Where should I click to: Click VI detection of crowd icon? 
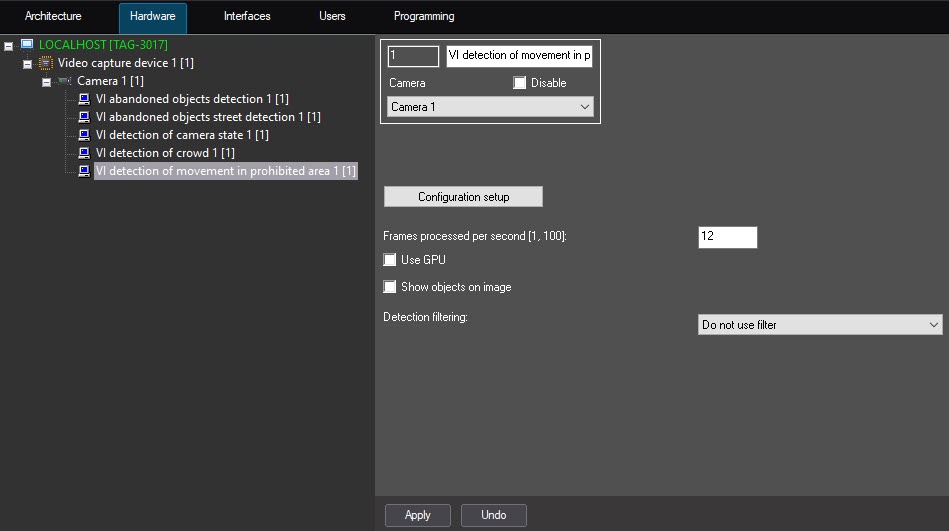(84, 153)
